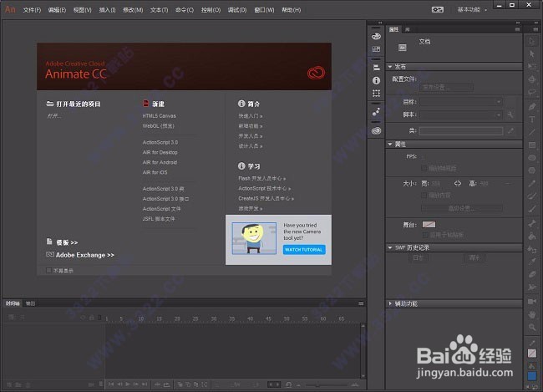
Task: Toggle the checkbox below 大小 size row
Action: click(x=424, y=195)
